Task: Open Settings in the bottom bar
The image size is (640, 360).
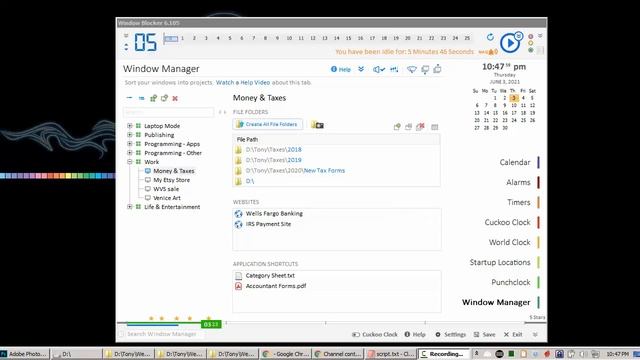Action: pos(451,334)
